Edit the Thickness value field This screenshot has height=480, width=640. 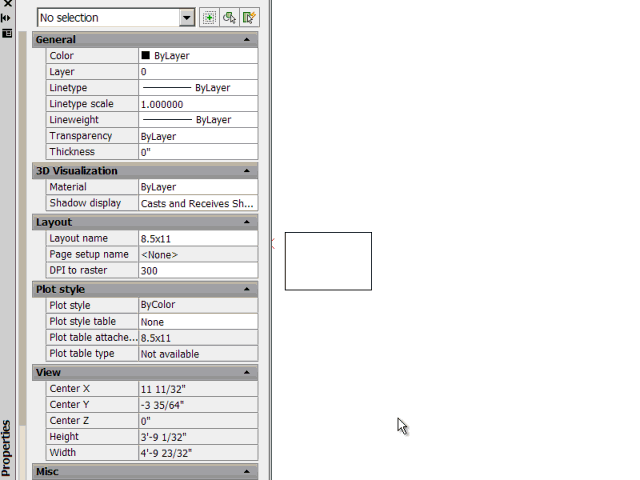(x=198, y=152)
